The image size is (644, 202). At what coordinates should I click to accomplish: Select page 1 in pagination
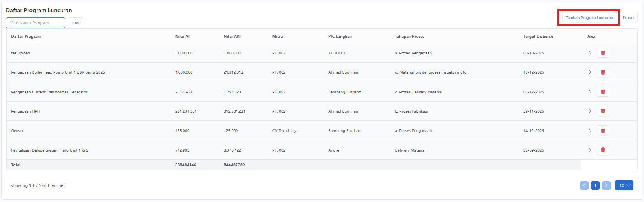click(x=595, y=185)
